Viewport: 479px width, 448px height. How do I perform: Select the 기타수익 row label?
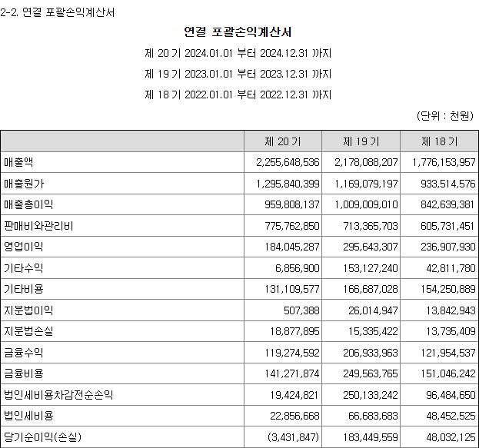(x=24, y=268)
